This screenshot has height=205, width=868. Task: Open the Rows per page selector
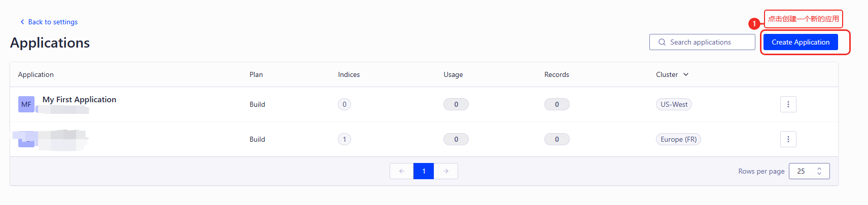[809, 171]
